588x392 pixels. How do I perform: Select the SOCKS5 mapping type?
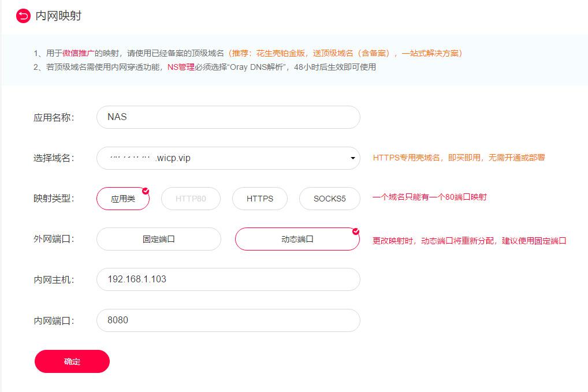tap(329, 199)
